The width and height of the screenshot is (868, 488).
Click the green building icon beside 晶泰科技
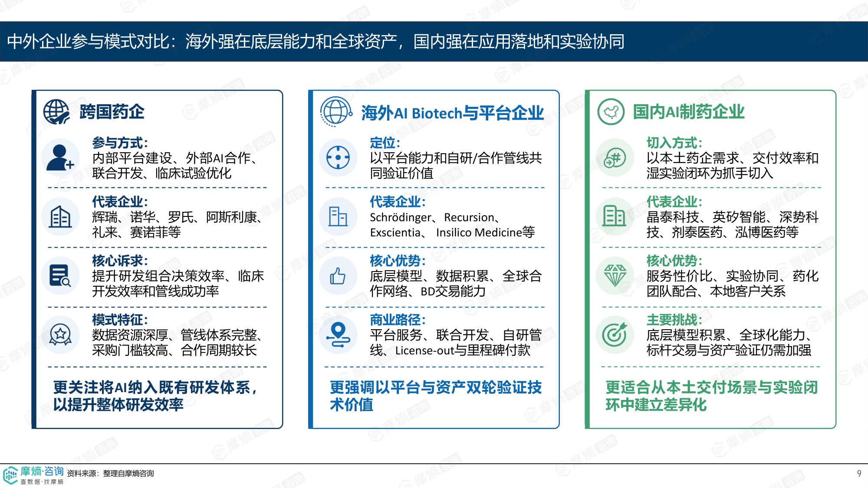point(614,216)
